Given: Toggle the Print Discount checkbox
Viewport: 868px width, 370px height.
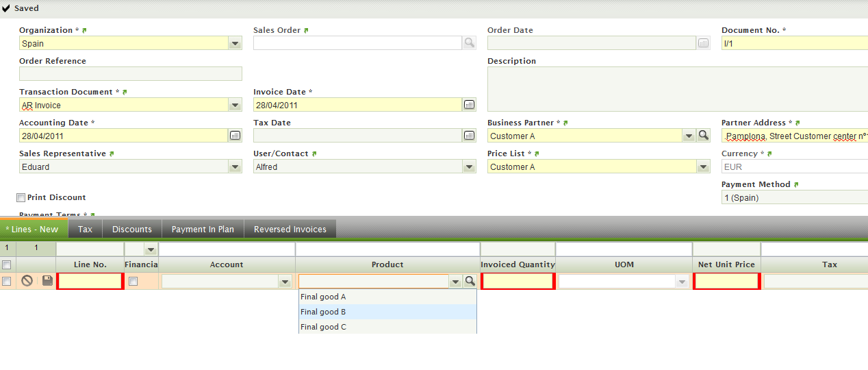Looking at the screenshot, I should (21, 198).
